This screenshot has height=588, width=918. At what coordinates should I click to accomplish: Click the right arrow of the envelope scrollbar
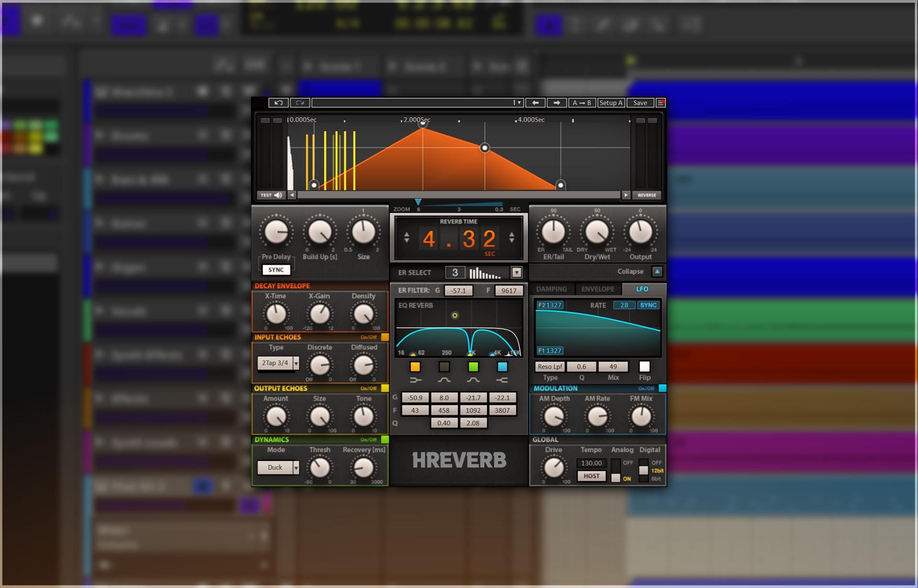point(626,195)
